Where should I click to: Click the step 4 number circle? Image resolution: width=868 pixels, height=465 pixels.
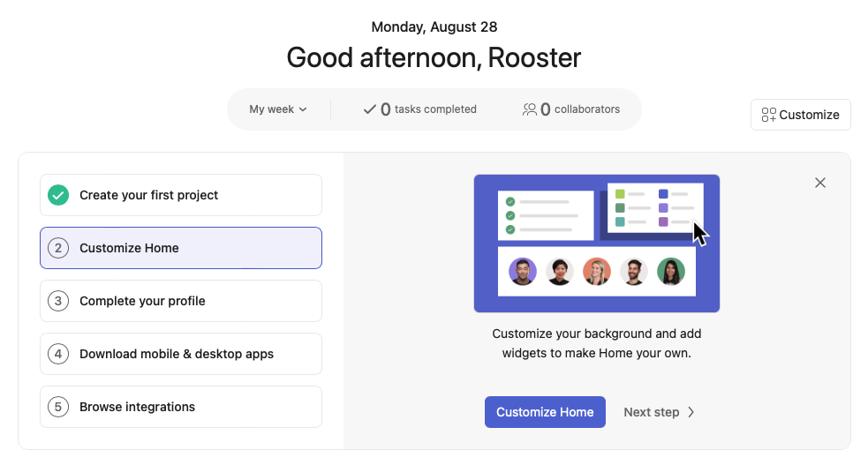point(58,354)
